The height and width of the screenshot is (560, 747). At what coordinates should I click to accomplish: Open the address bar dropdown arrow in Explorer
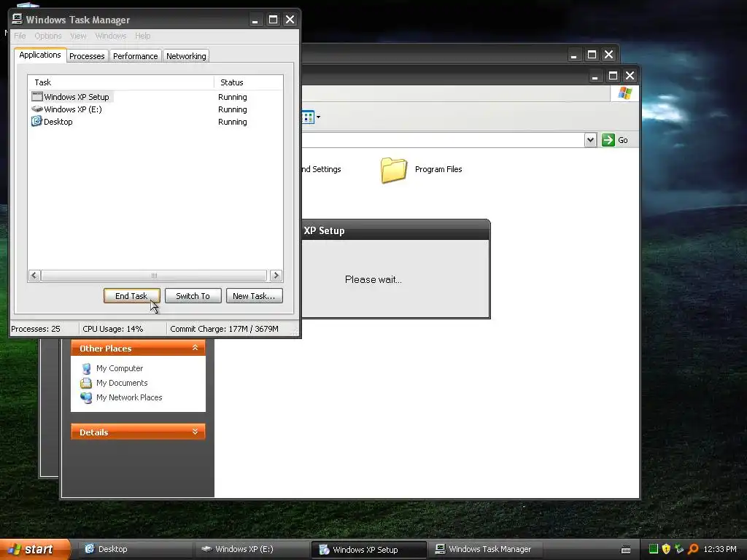point(590,140)
